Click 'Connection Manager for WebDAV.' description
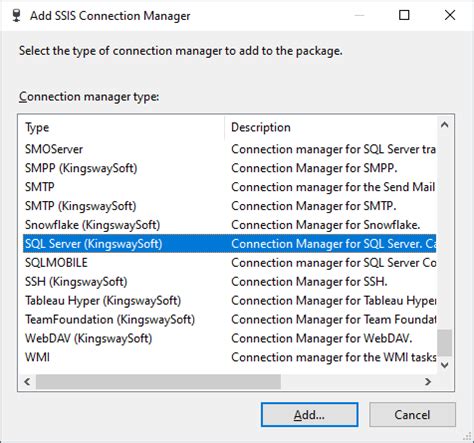 pyautogui.click(x=322, y=339)
